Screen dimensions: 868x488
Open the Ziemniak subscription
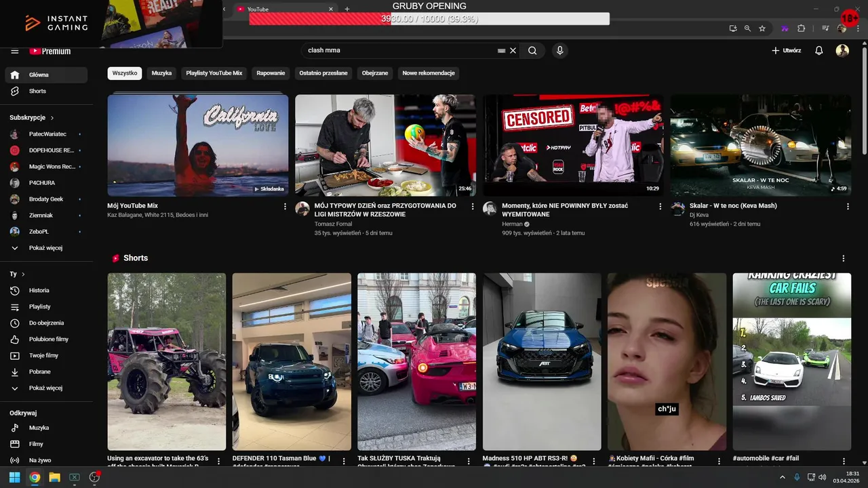(46, 216)
